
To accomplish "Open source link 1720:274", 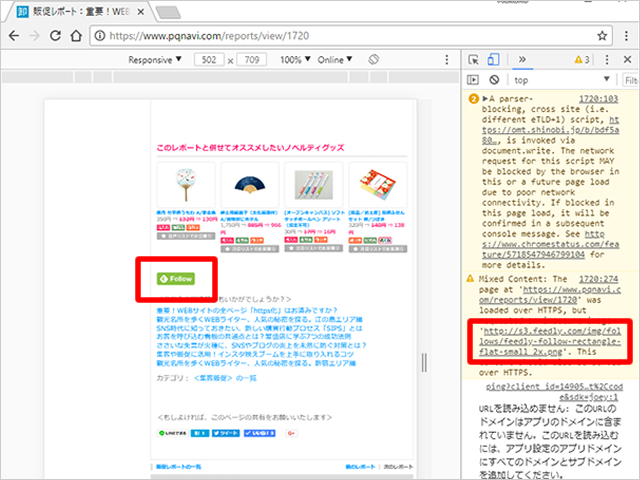I will (598, 279).
